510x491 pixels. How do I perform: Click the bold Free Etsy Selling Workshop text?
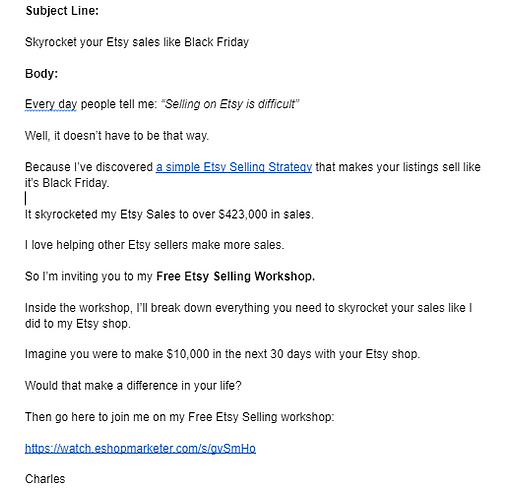235,276
